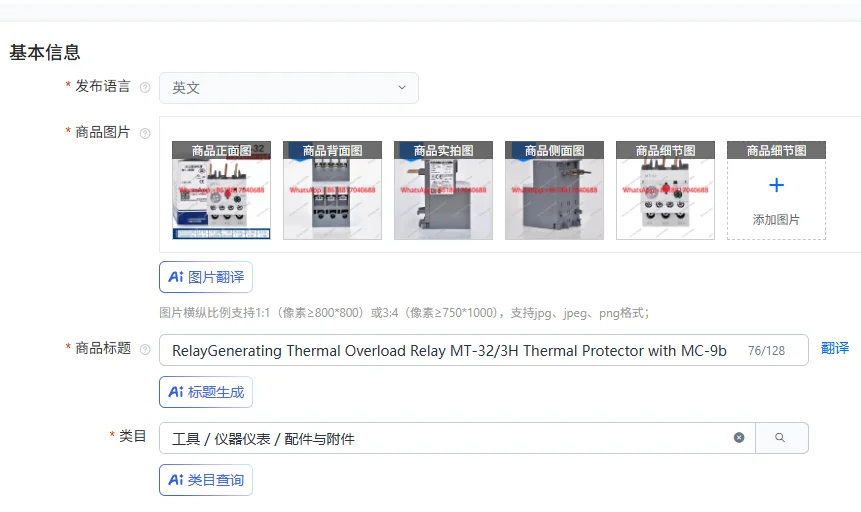Viewport: 861px width, 512px height.
Task: Click the AI 图片翻译 button
Action: click(206, 277)
